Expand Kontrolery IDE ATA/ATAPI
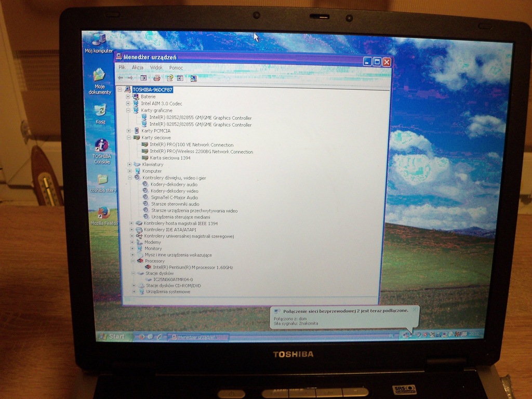532x399 pixels. 131,230
